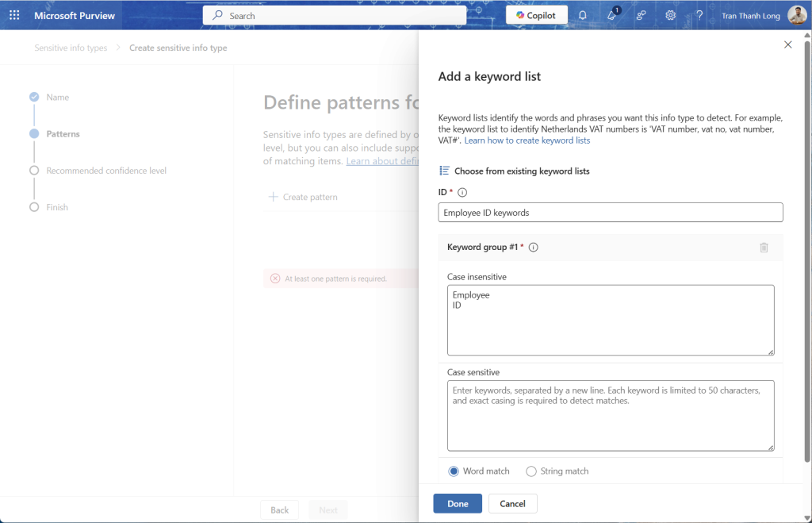Click into the Case sensitive keywords box
812x523 pixels.
610,415
